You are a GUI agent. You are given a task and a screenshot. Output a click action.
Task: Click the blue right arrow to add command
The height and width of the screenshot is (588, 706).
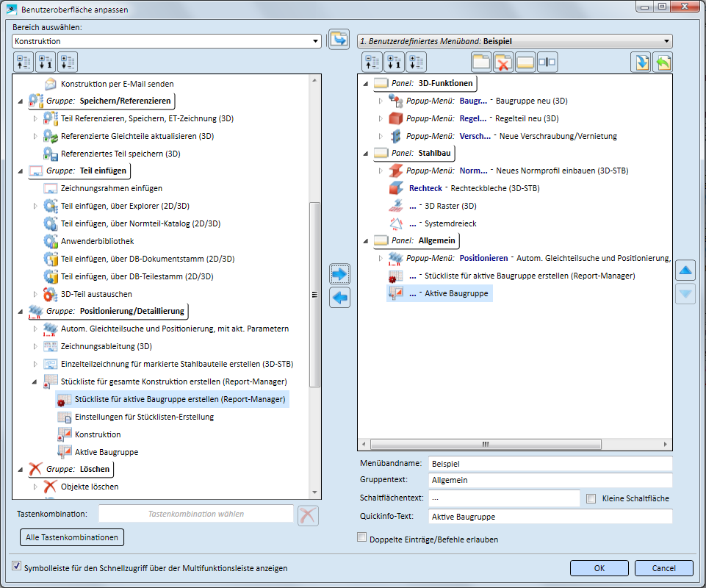point(340,274)
